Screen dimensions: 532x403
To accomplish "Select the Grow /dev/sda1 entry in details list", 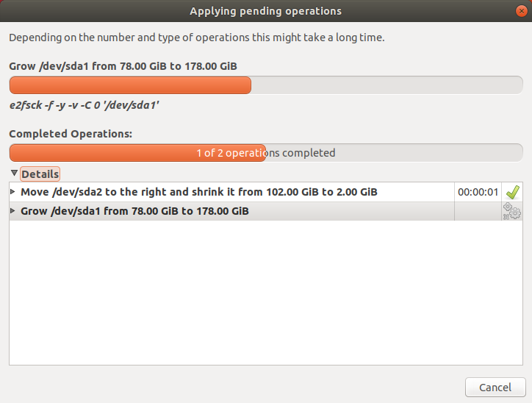I will 134,212.
